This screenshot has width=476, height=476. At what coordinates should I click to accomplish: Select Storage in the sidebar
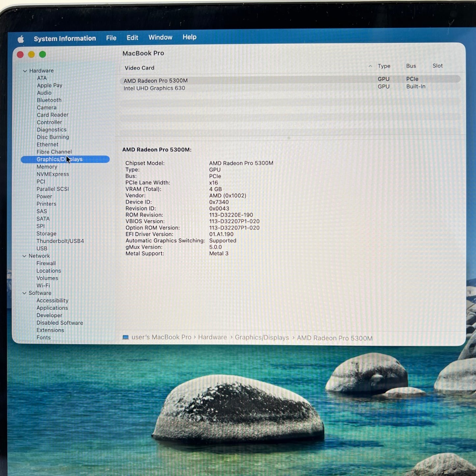[46, 234]
